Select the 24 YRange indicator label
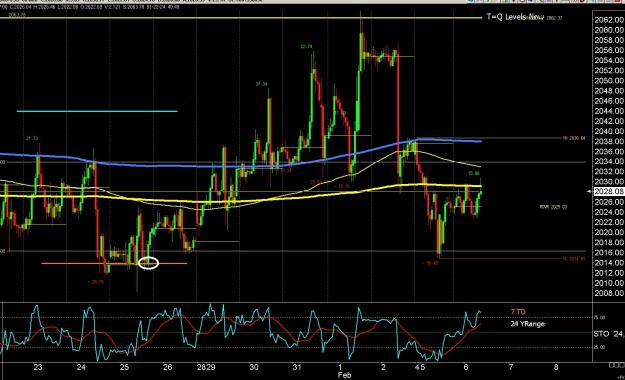 click(x=527, y=324)
